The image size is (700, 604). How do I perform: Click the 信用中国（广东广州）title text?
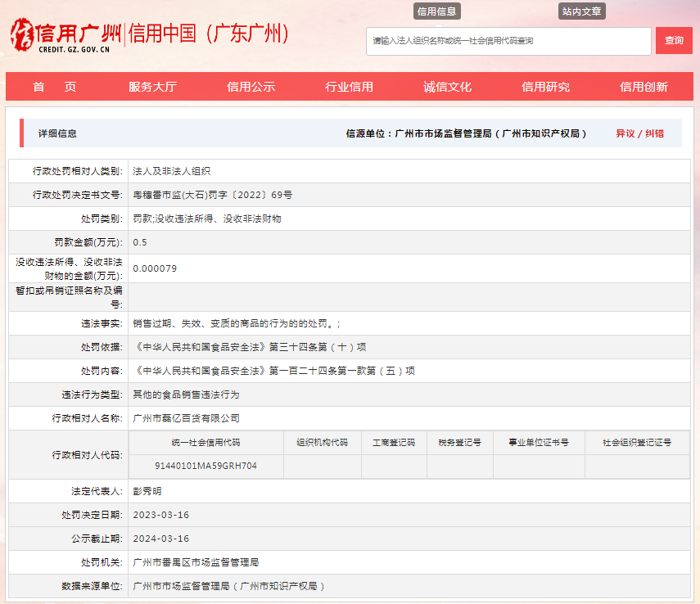tap(210, 34)
